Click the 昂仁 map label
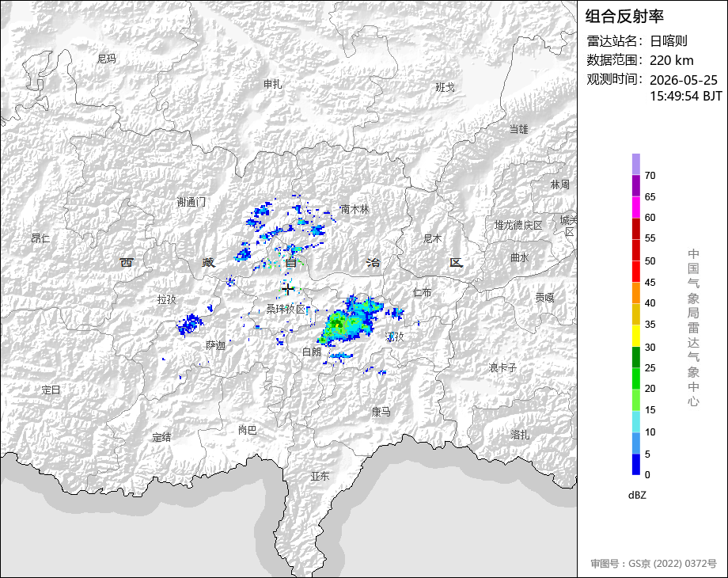 point(40,238)
